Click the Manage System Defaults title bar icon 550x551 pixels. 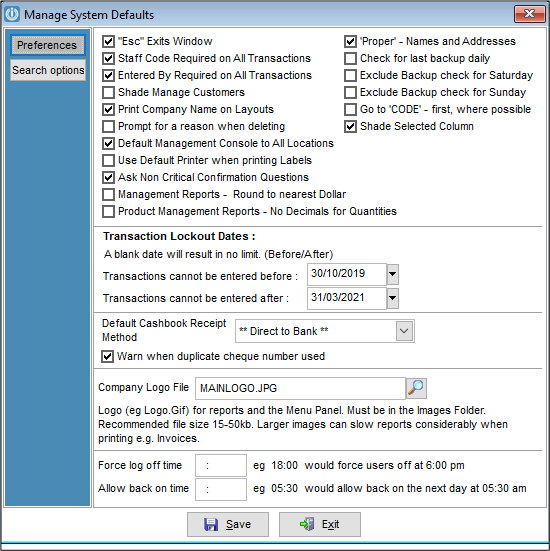[12, 14]
